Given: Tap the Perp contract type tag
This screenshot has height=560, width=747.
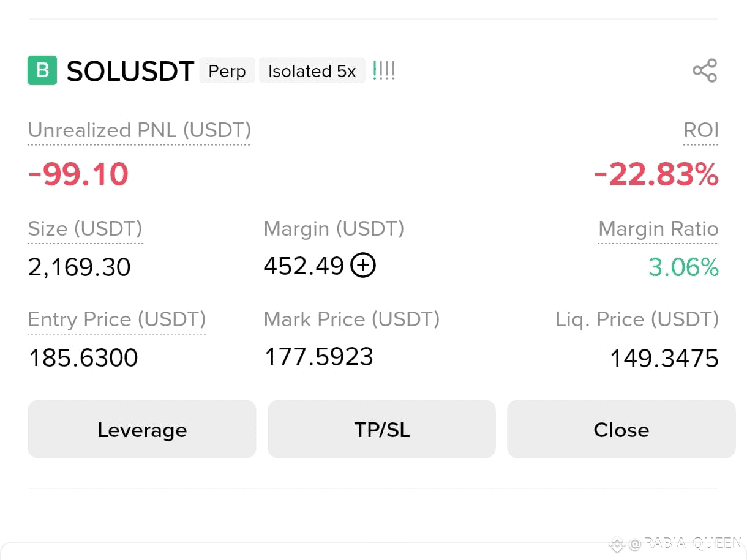Looking at the screenshot, I should (227, 71).
